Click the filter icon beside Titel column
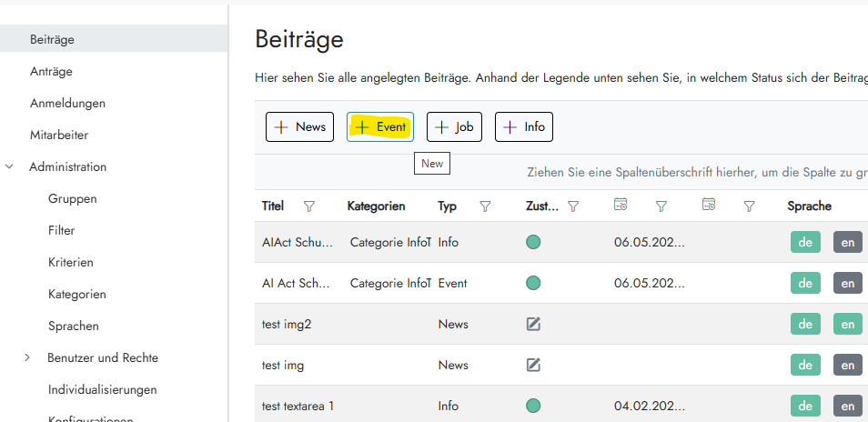The width and height of the screenshot is (868, 422). pos(308,206)
